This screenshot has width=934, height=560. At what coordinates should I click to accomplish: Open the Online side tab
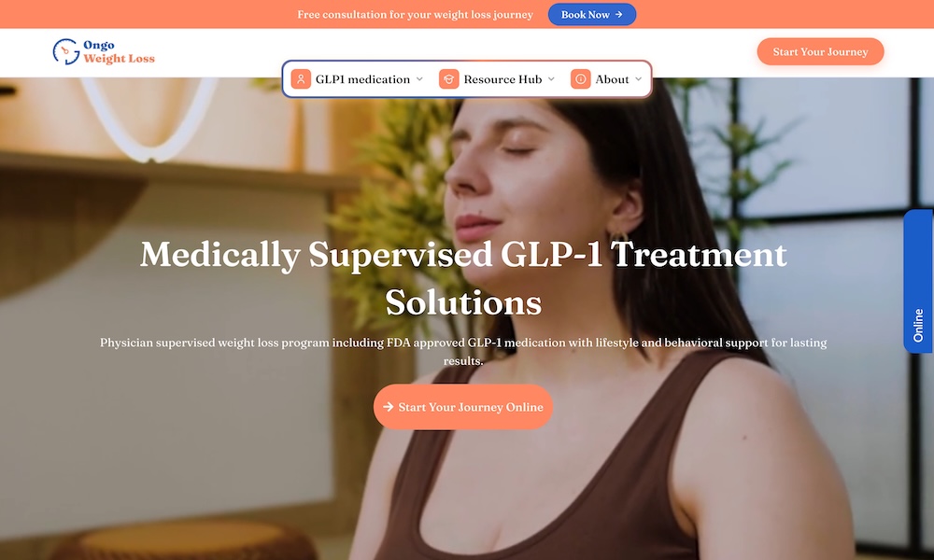pos(918,282)
